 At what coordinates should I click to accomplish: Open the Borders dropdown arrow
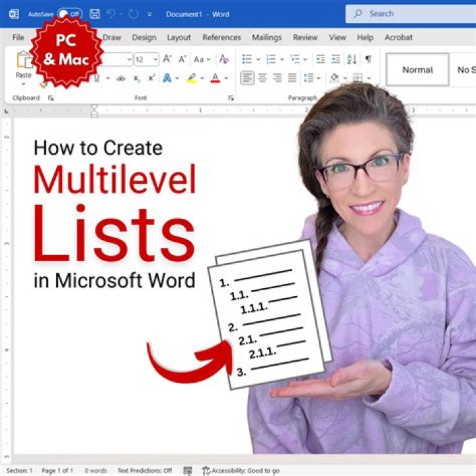pyautogui.click(x=369, y=78)
